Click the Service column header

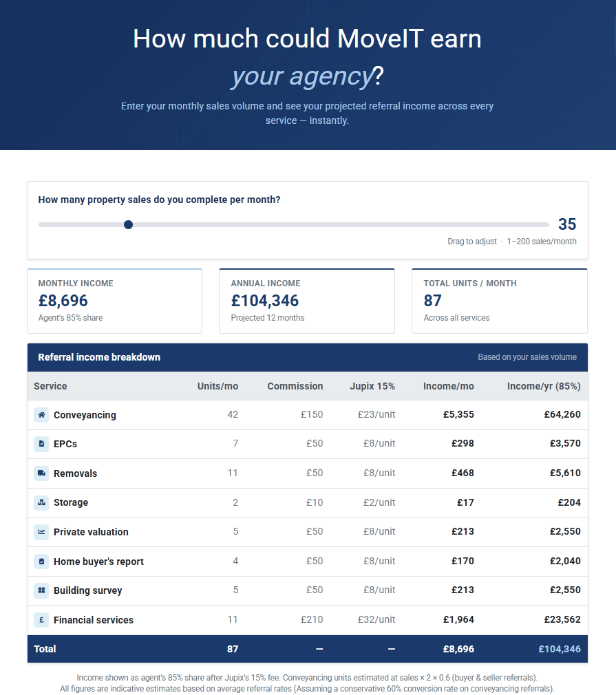pos(50,386)
